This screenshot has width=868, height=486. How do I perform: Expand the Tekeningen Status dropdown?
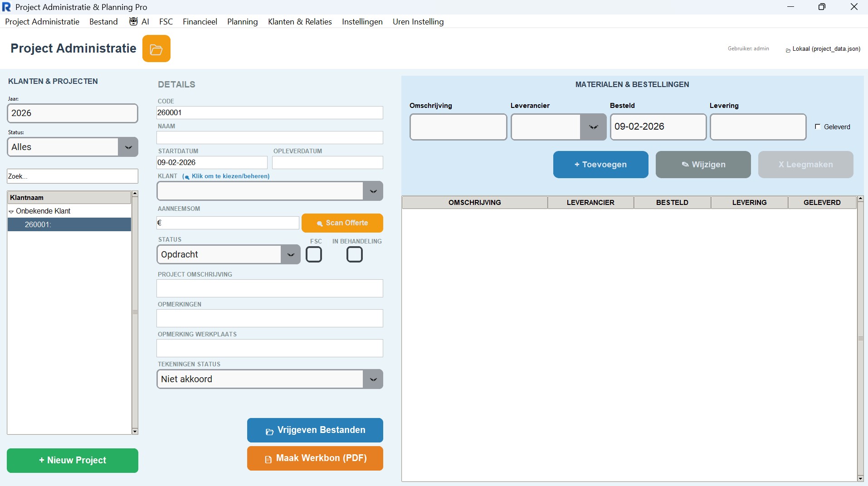pos(373,379)
